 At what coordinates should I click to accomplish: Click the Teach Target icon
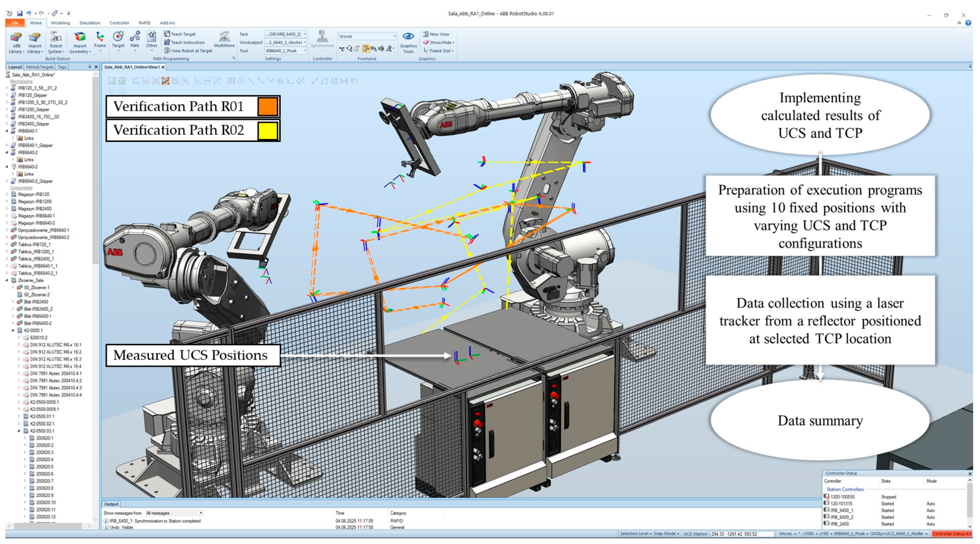coord(167,34)
